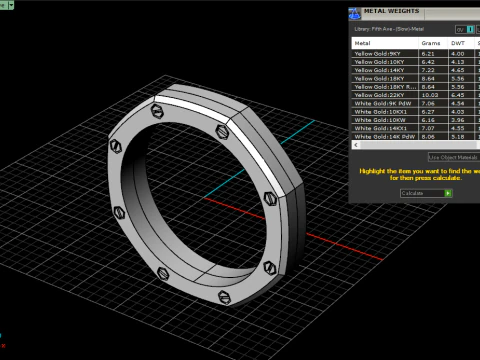Click the 4.54 DWT value
Viewport: 480px width, 360px height.
point(458,103)
